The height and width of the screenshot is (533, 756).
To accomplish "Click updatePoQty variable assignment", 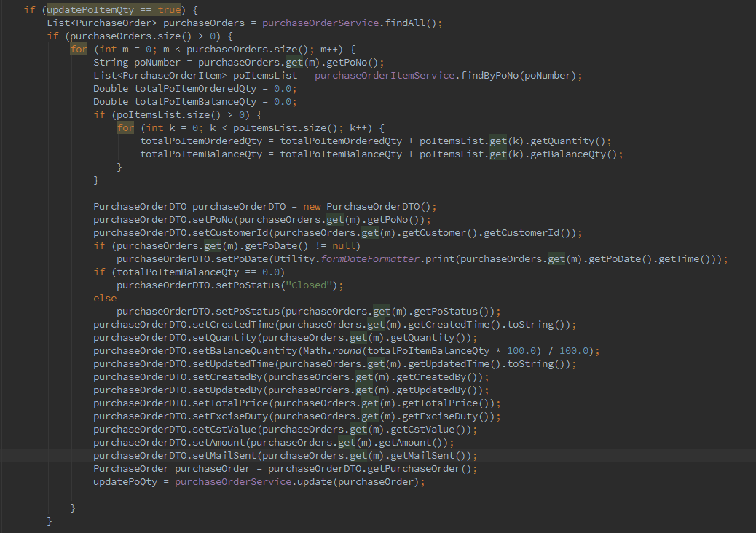I will (125, 482).
